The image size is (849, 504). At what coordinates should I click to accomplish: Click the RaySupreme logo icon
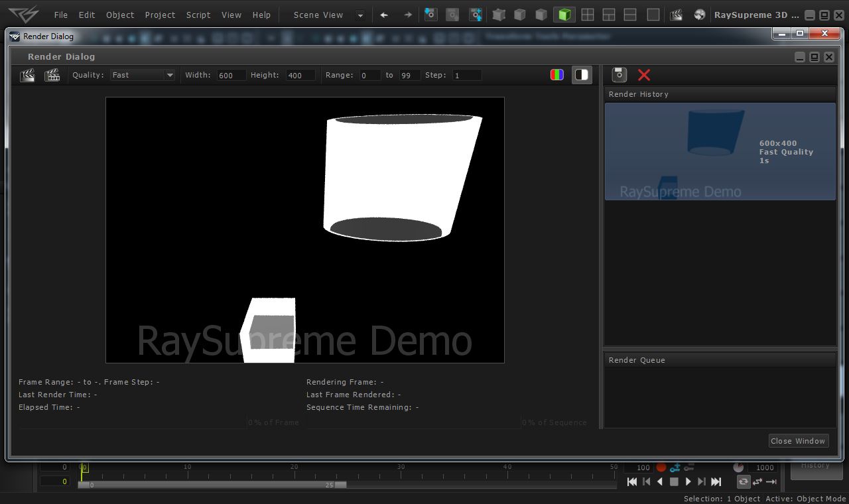coord(23,14)
